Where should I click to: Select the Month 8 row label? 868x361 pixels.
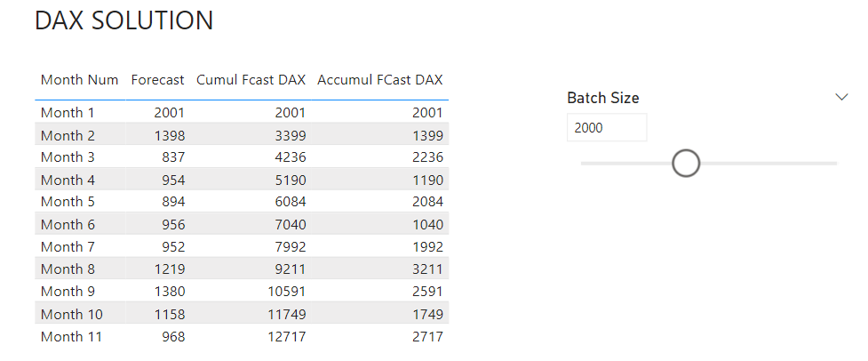[68, 269]
